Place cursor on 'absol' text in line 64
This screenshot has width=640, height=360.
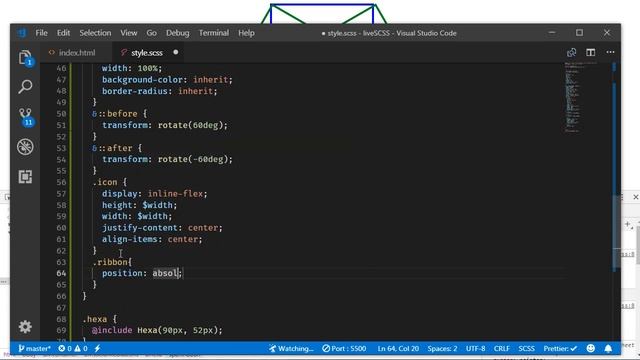(x=165, y=273)
